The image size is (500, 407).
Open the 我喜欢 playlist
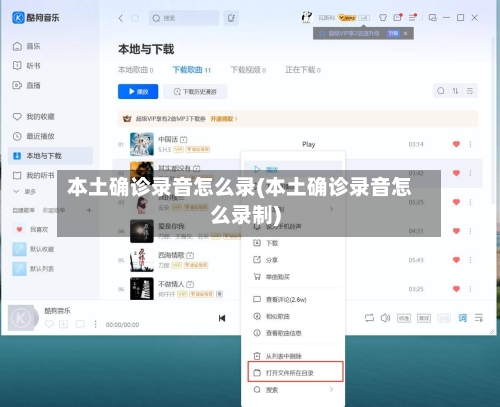coord(31,229)
